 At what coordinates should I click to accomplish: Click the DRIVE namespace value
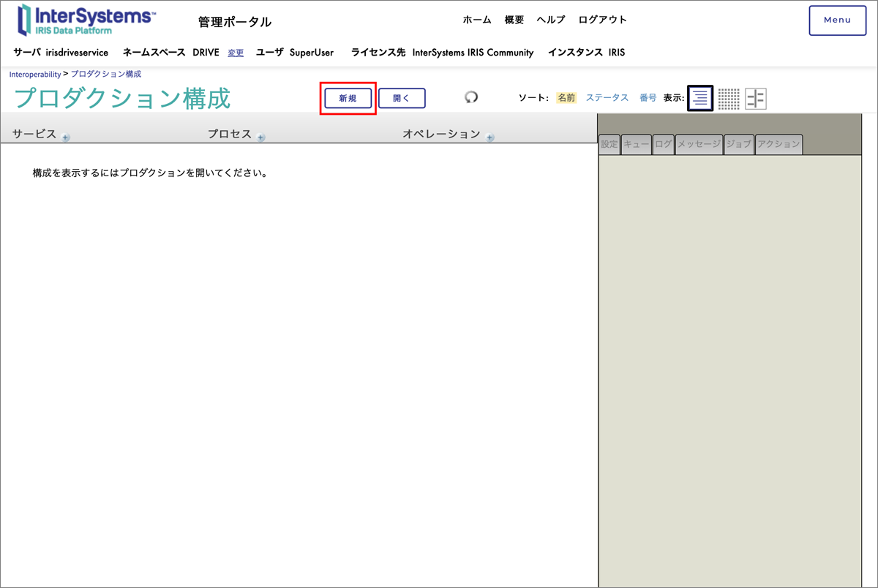206,53
